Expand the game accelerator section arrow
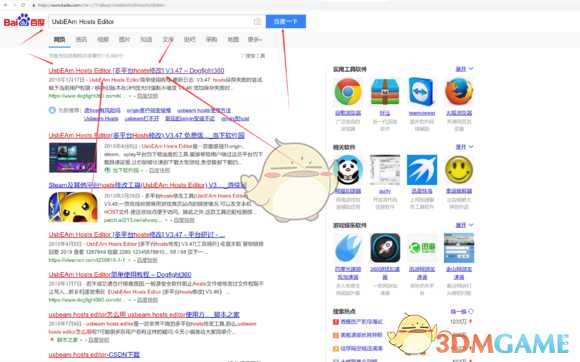Image resolution: width=580 pixels, height=362 pixels. pos(465,225)
